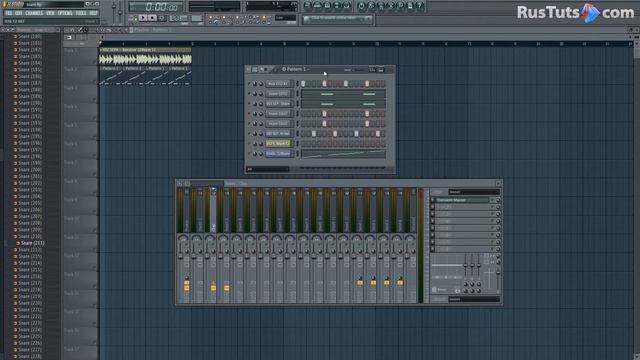Viewport: 640px width, 360px height.
Task: Open the EDIT menu
Action: (x=19, y=13)
